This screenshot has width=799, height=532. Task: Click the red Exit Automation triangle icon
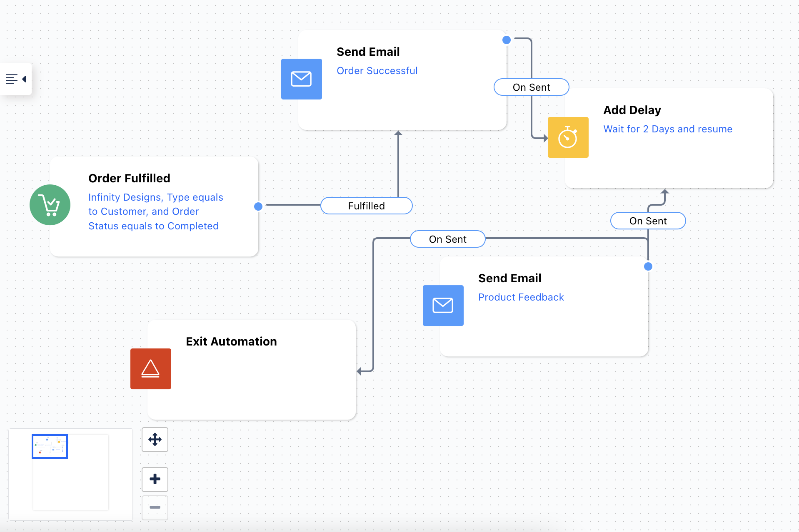150,369
